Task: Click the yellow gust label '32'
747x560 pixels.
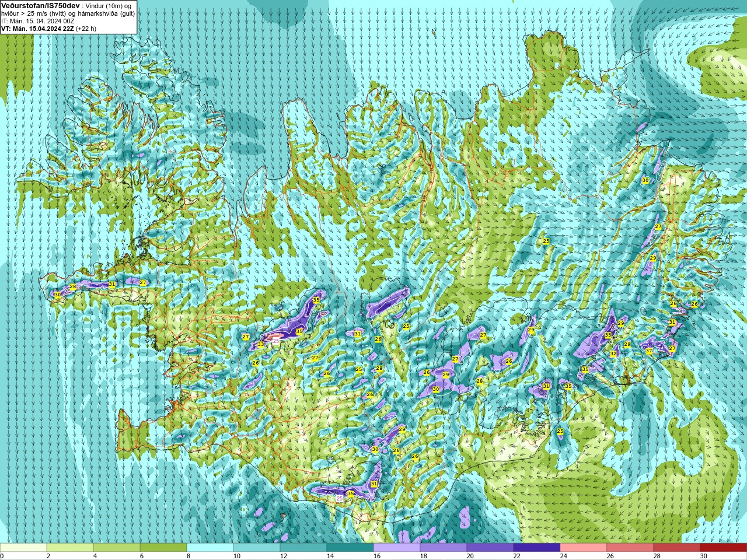Action: [613, 353]
